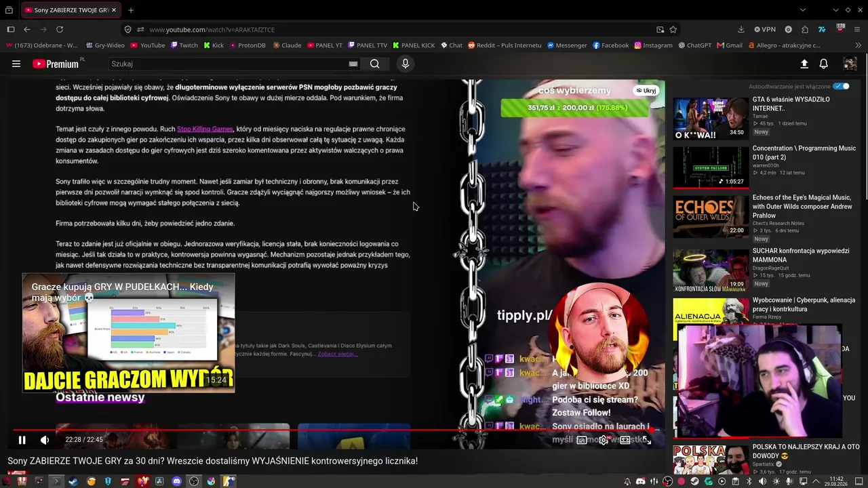Open Concentration Programming Music video title
This screenshot has width=868, height=488.
tap(804, 152)
